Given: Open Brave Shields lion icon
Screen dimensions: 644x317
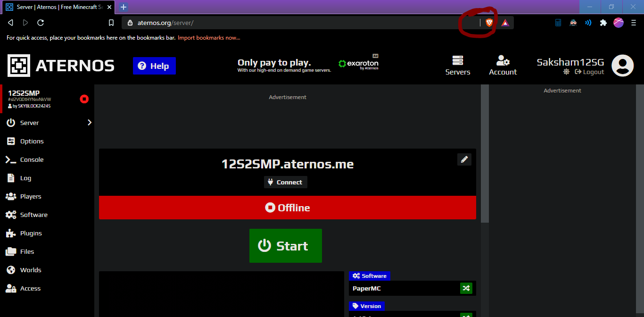Looking at the screenshot, I should 489,23.
